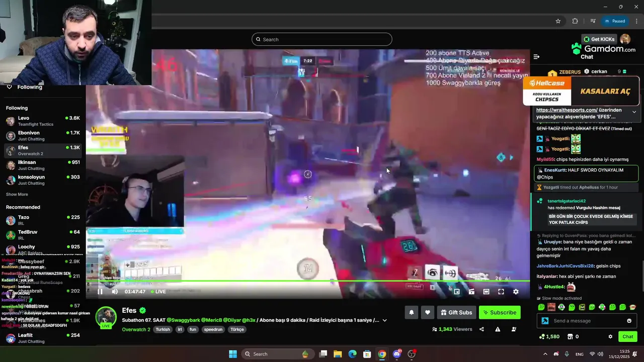
Task: Expand the stream title description chevron
Action: click(385, 320)
